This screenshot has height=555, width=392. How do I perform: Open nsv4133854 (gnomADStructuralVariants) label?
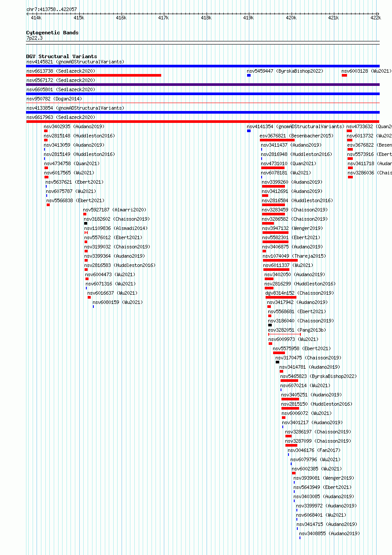tap(75, 108)
